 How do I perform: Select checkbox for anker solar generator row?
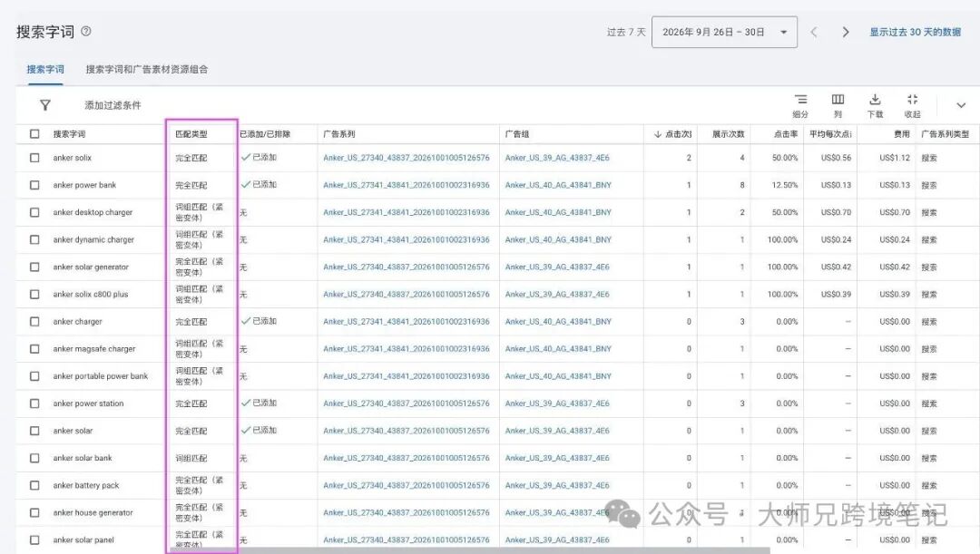coord(34,267)
